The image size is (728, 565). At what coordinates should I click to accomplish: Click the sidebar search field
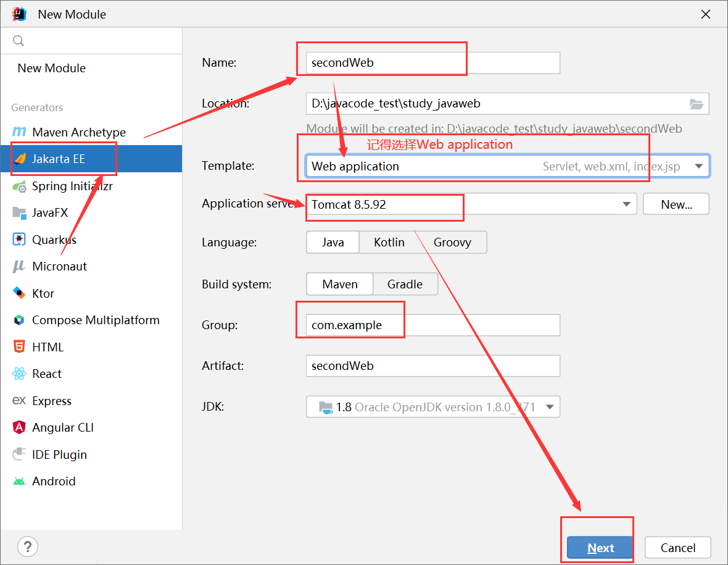pos(91,40)
